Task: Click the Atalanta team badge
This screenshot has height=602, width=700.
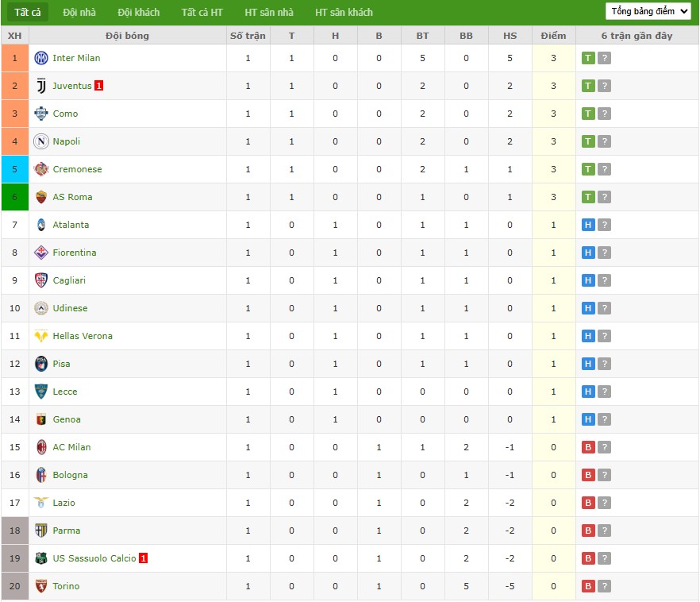Action: coord(42,225)
